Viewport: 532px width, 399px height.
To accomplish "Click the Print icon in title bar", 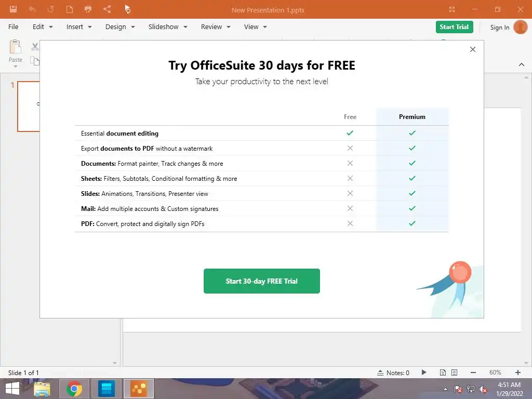I will click(x=88, y=9).
